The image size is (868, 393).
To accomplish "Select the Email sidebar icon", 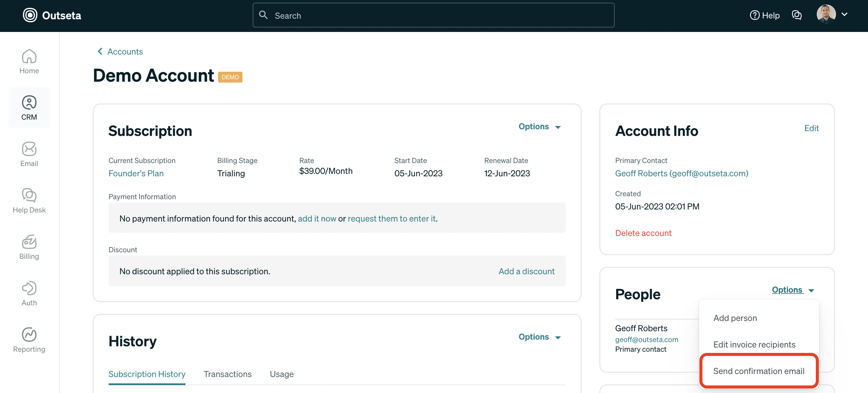I will 29,154.
